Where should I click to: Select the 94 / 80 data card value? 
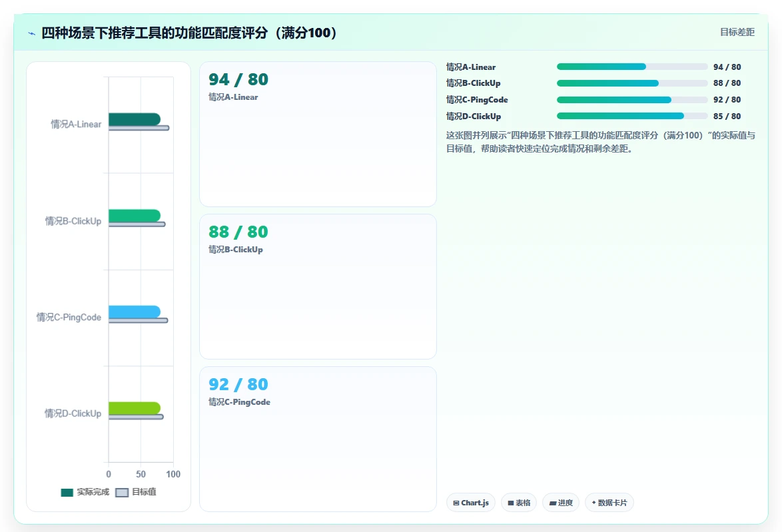(238, 79)
